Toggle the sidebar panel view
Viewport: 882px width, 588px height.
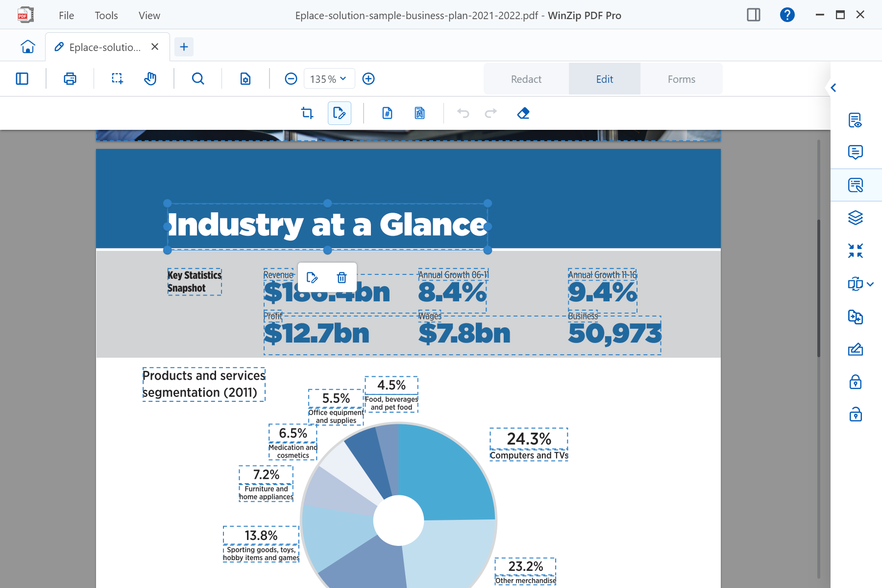[22, 79]
